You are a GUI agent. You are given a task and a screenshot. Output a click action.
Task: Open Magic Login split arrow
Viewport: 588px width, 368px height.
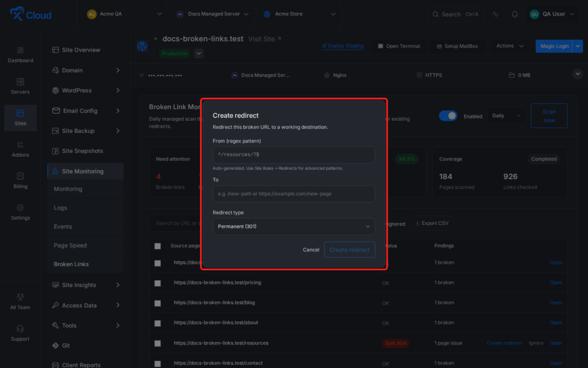tap(578, 46)
